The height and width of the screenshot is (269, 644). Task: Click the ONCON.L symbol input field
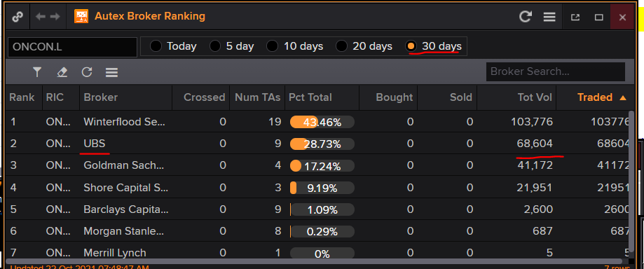coord(72,47)
